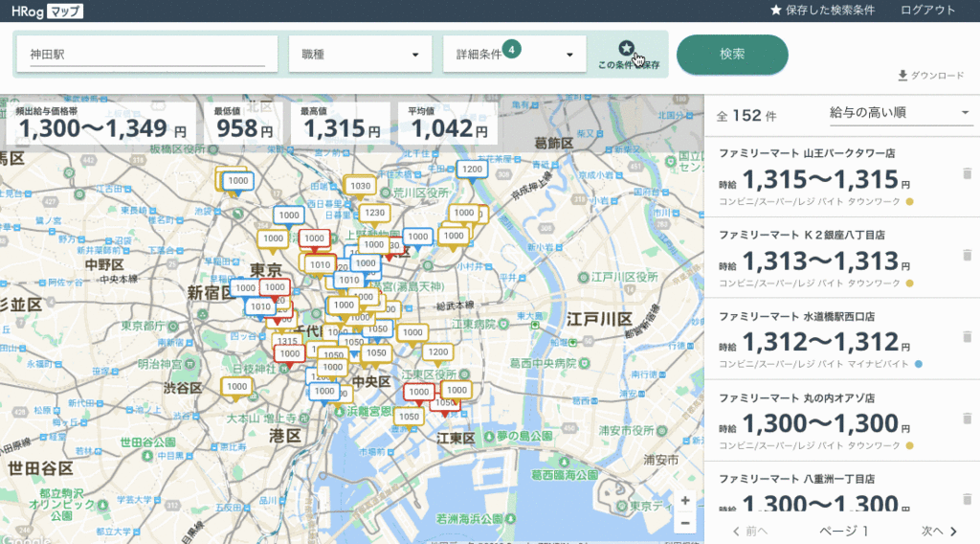This screenshot has width=980, height=544.
Task: Open the 職種 dropdown
Action: click(x=360, y=55)
